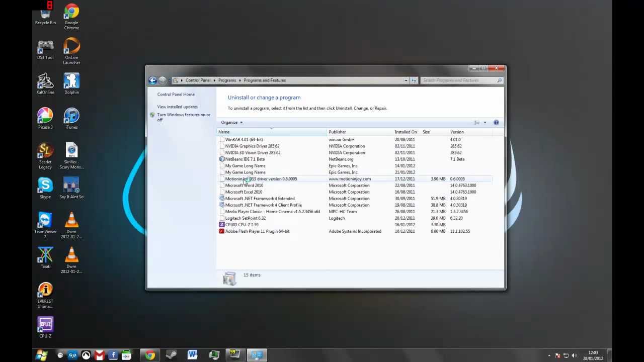Select My Game Long Name installed 14/01/2012
644x362 pixels.
(355, 165)
